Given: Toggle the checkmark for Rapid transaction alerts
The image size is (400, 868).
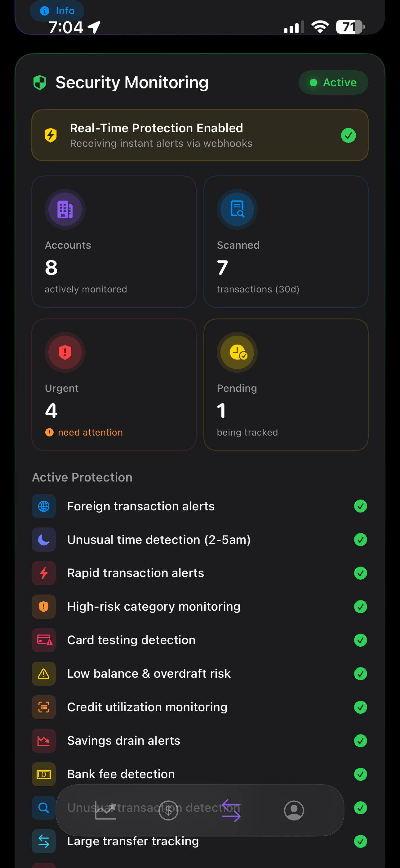Looking at the screenshot, I should (361, 573).
